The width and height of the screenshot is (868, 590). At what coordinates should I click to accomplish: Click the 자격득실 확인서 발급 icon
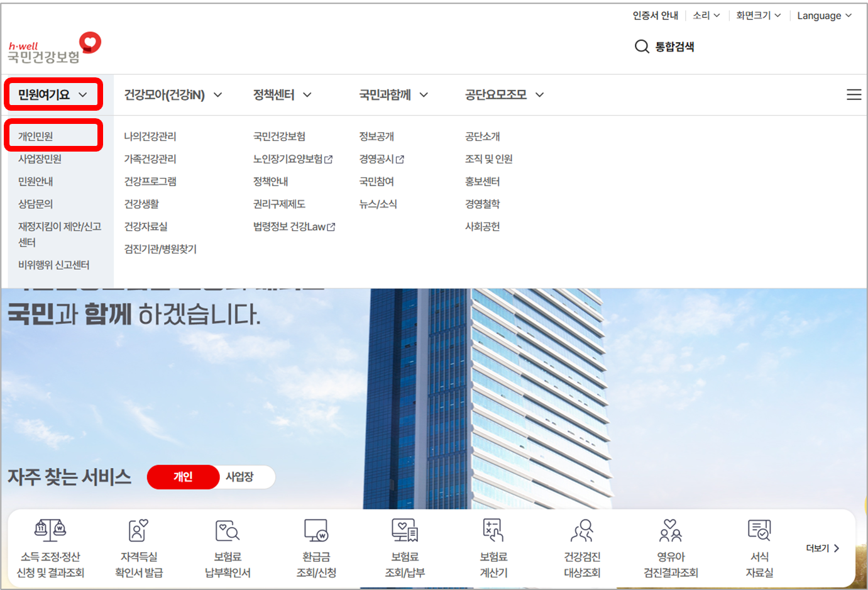coord(139,530)
